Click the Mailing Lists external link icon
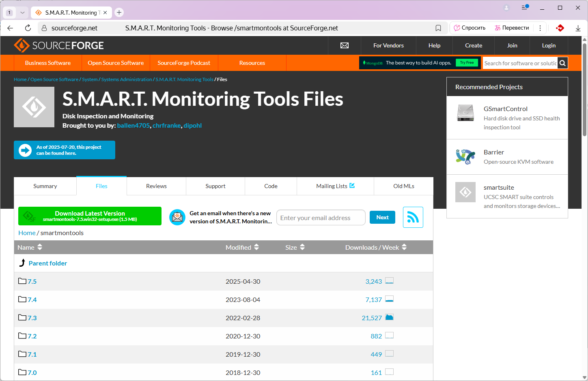This screenshot has width=588, height=381. tap(352, 186)
